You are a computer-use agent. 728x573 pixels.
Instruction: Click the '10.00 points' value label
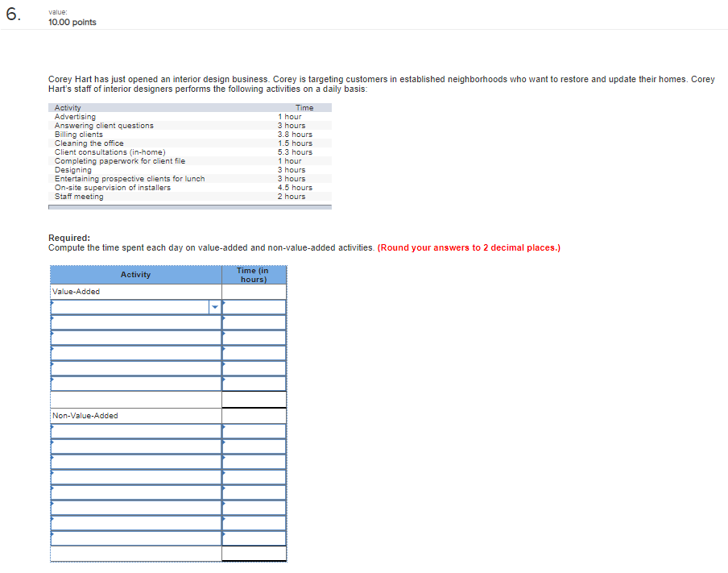point(72,23)
